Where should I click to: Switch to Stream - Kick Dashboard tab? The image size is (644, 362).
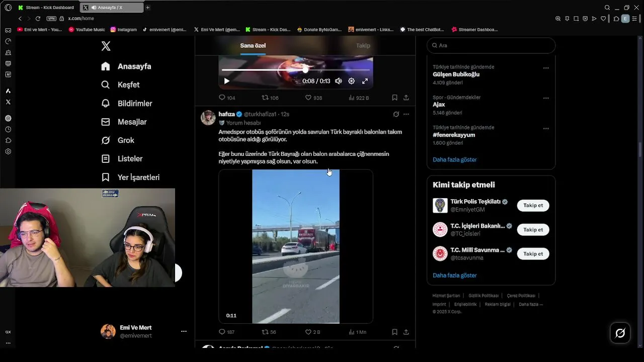coord(46,8)
